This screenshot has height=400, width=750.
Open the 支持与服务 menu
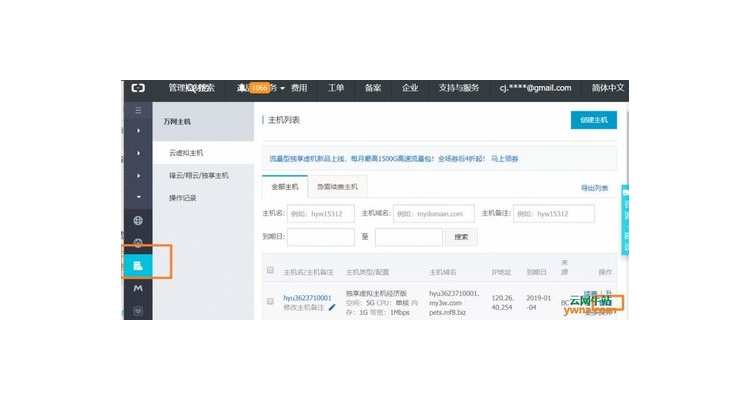pyautogui.click(x=459, y=88)
